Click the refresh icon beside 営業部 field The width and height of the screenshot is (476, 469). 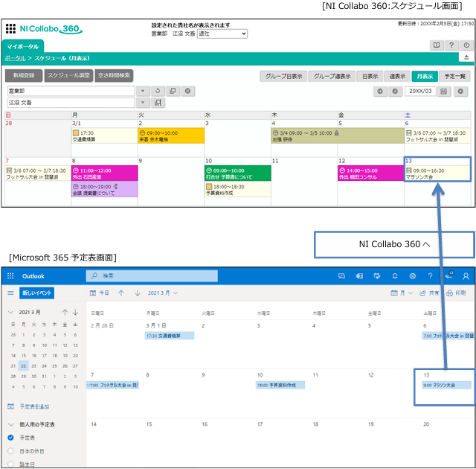(158, 91)
